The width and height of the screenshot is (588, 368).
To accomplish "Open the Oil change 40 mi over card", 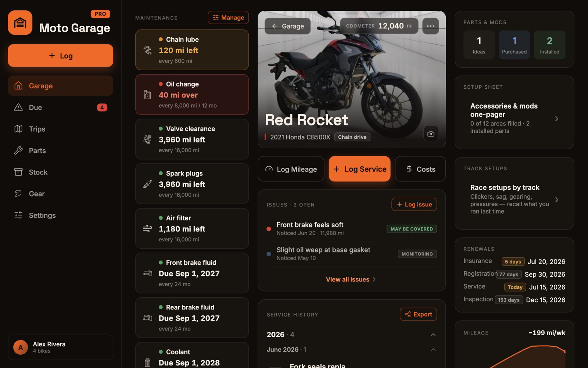I will [192, 95].
